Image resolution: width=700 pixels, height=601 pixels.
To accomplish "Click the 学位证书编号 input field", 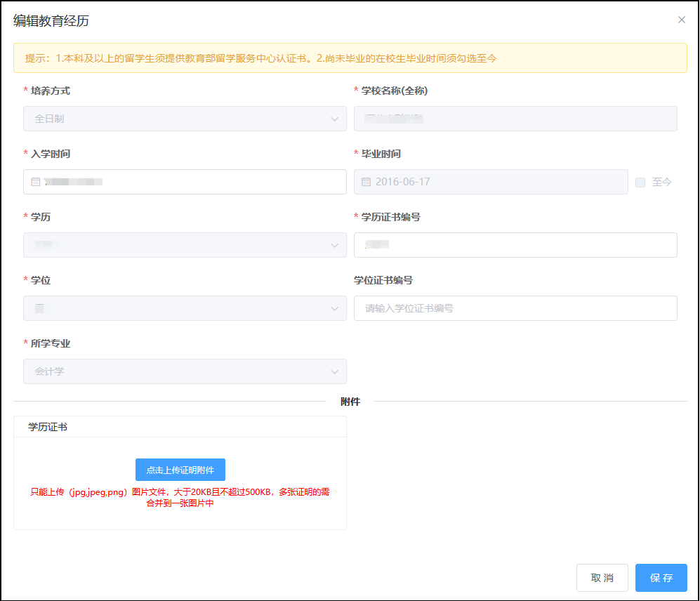I will coord(515,308).
